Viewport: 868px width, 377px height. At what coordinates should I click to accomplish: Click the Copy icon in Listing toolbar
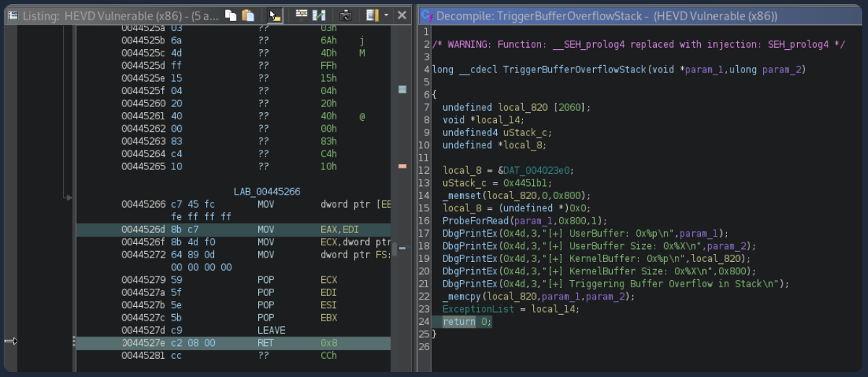pos(231,14)
